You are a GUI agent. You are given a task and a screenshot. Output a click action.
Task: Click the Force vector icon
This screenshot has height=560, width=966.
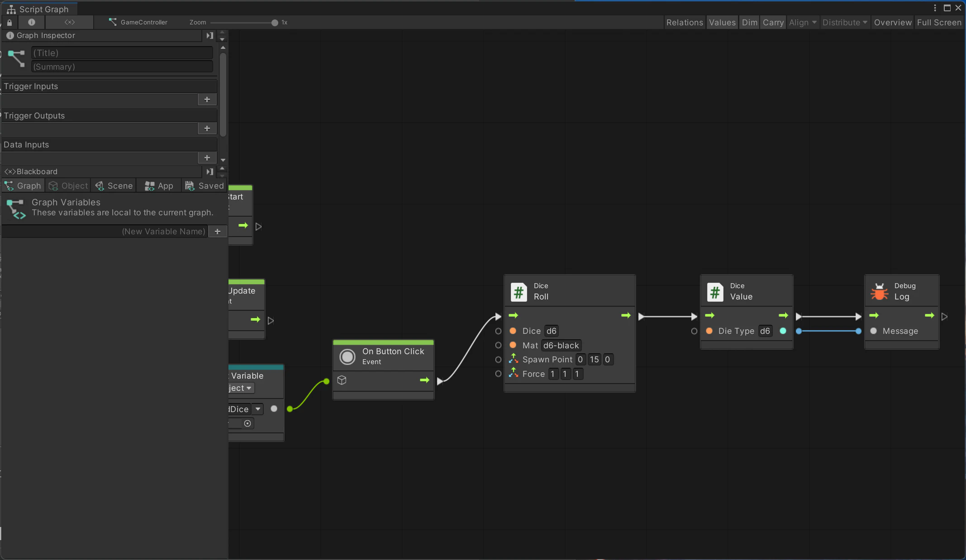click(x=514, y=374)
